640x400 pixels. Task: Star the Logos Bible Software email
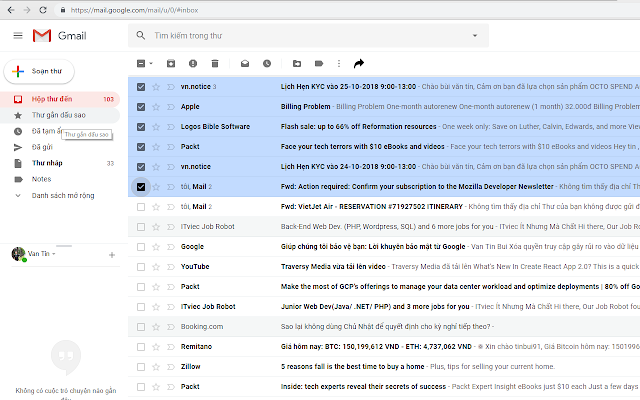coord(156,127)
